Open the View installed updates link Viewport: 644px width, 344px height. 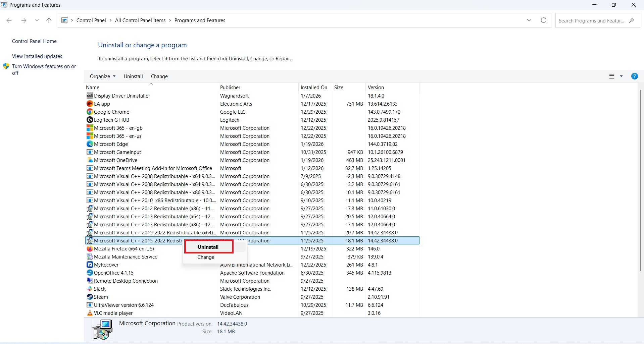37,56
